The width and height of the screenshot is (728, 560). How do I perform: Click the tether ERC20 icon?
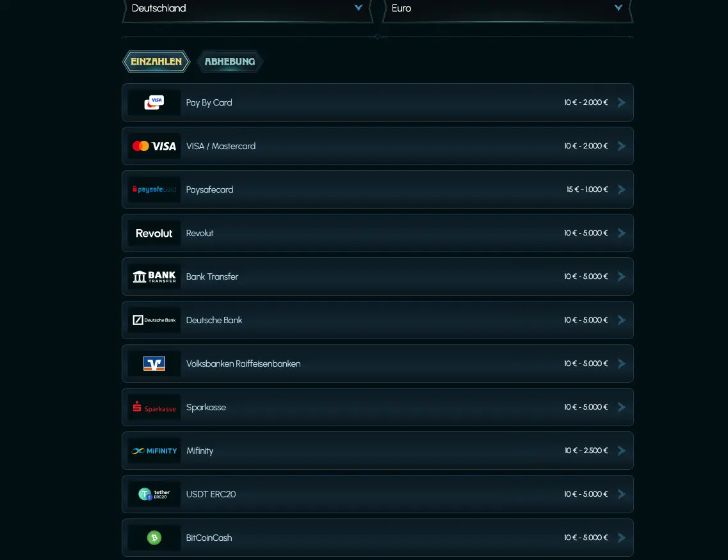[x=154, y=494]
